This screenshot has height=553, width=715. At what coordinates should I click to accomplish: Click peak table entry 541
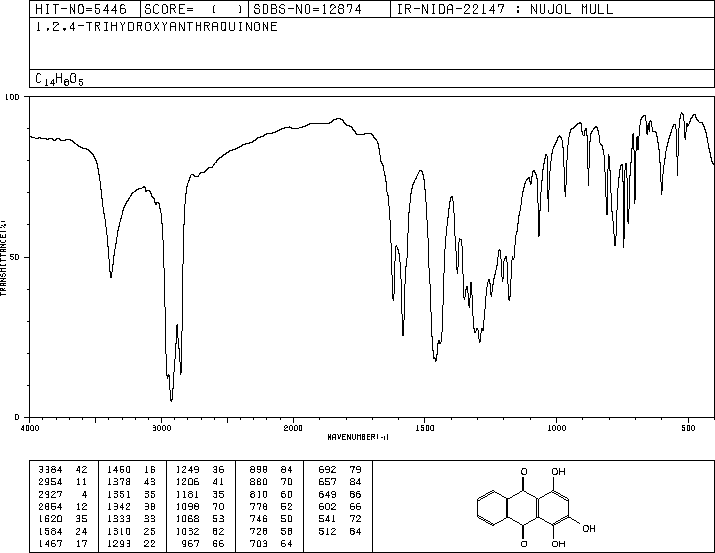pos(327,519)
